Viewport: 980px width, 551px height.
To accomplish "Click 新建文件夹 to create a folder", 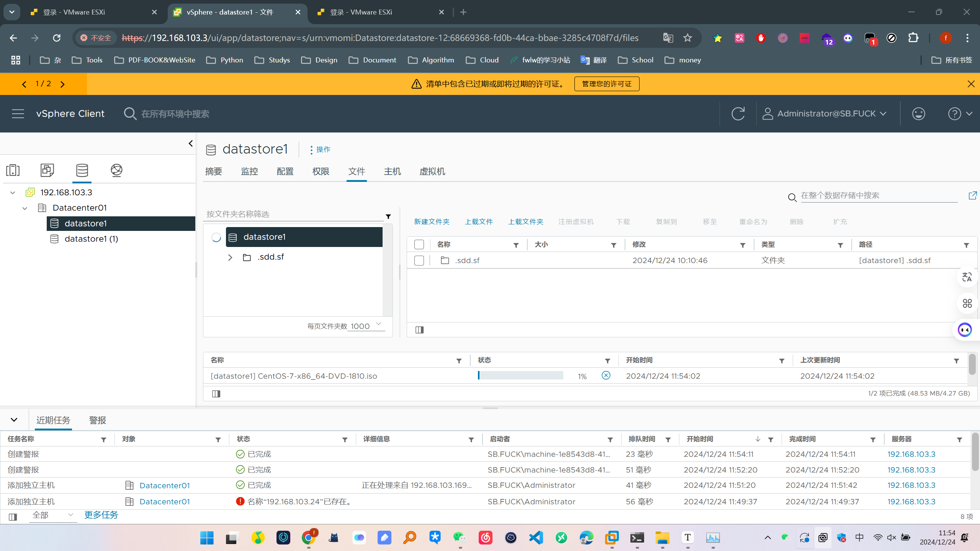I will pyautogui.click(x=432, y=222).
